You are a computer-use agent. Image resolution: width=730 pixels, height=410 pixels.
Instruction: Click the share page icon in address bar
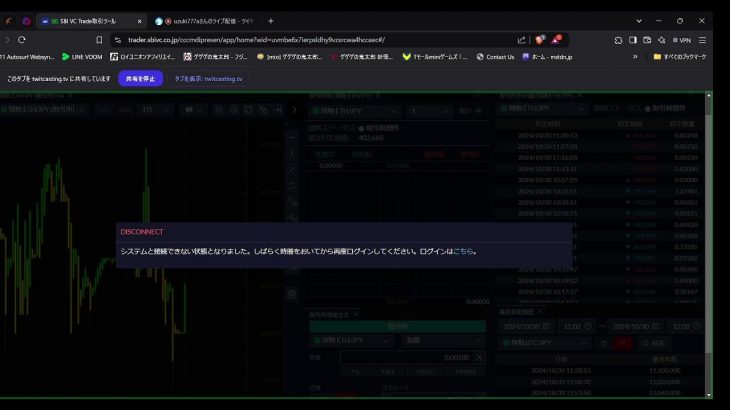521,40
